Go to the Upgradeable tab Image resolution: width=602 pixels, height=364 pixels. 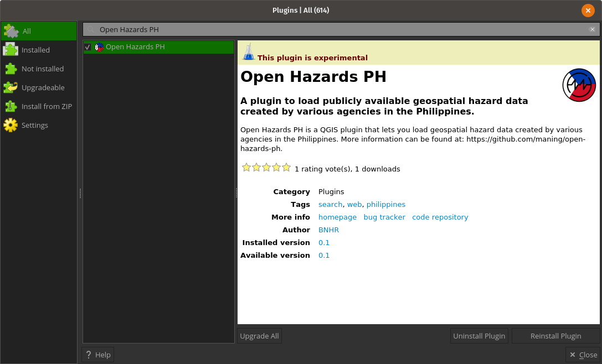[39, 87]
